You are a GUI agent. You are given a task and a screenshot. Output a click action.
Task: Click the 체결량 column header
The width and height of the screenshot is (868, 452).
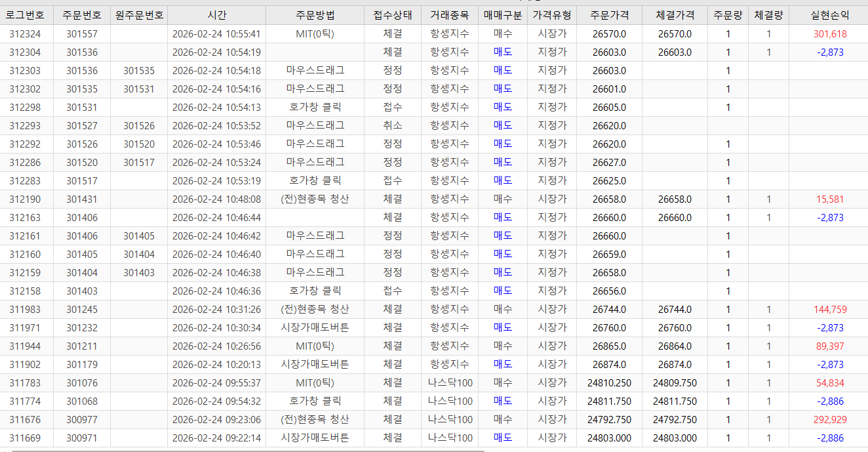[x=768, y=15]
